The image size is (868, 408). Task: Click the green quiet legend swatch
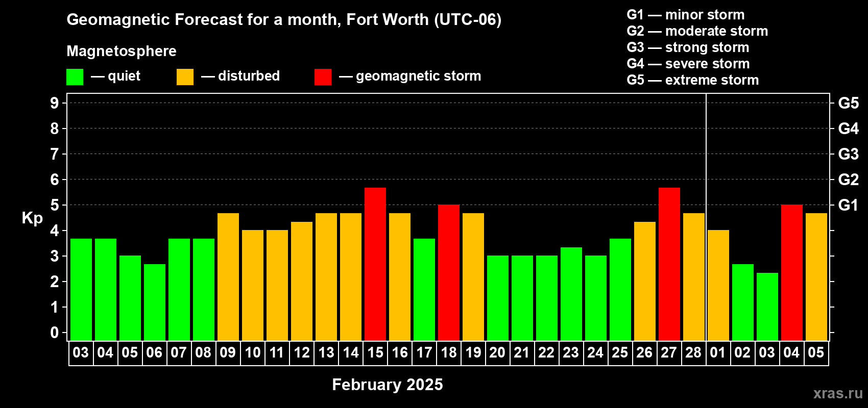(75, 77)
